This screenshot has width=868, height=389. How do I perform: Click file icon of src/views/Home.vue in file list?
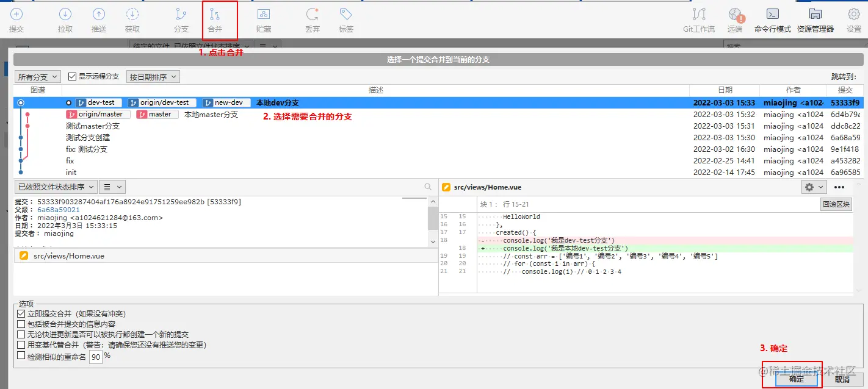click(x=24, y=256)
